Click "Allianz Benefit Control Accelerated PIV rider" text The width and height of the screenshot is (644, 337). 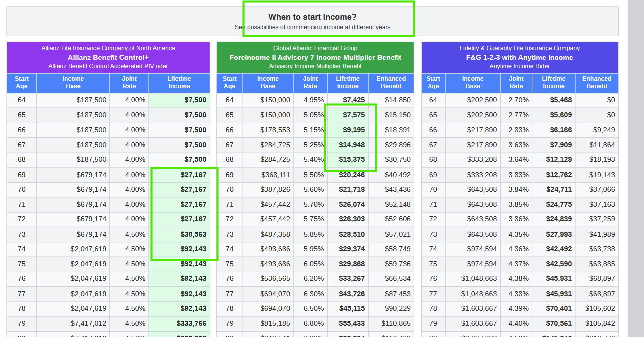[x=108, y=66]
